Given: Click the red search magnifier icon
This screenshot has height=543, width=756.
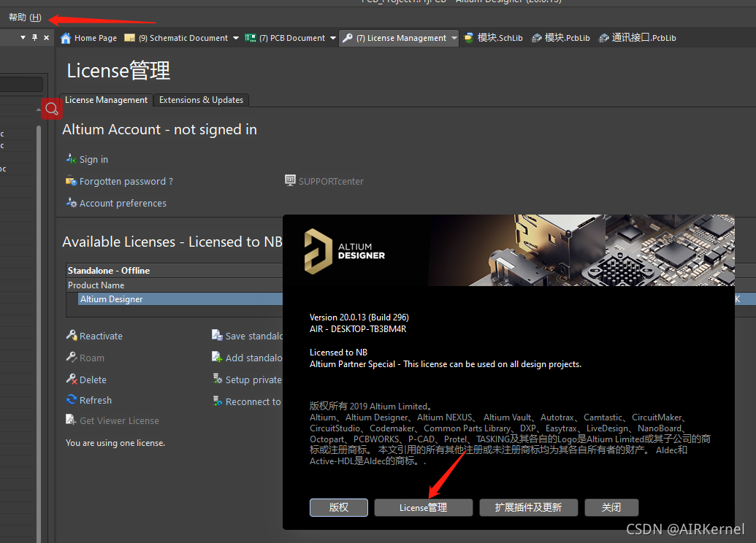Looking at the screenshot, I should coord(52,109).
